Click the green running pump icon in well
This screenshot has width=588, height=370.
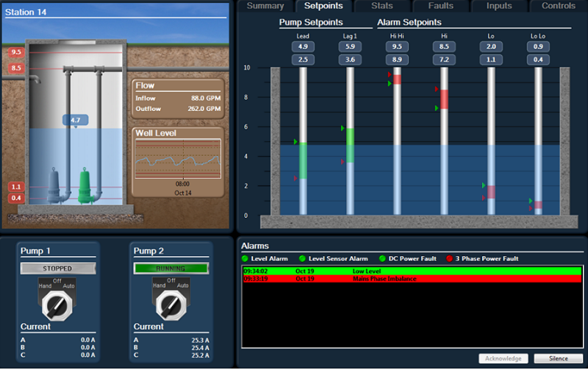click(x=85, y=186)
